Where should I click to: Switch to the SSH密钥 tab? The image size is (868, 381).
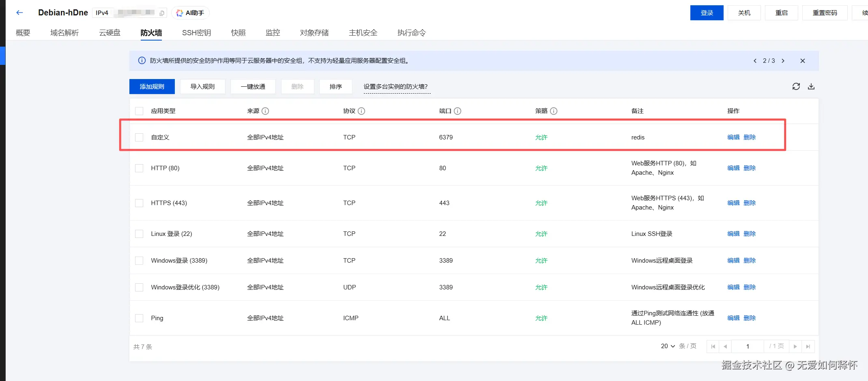[x=196, y=33]
